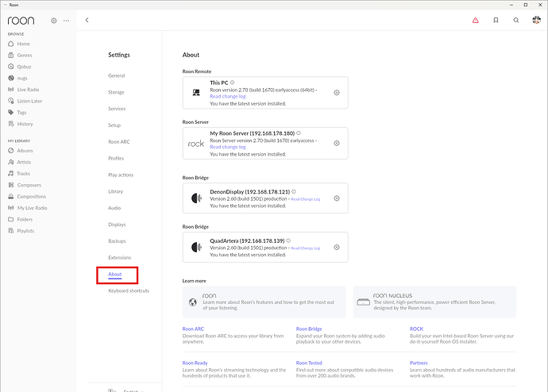
Task: Open Read change log for Roon Server
Action: point(227,147)
